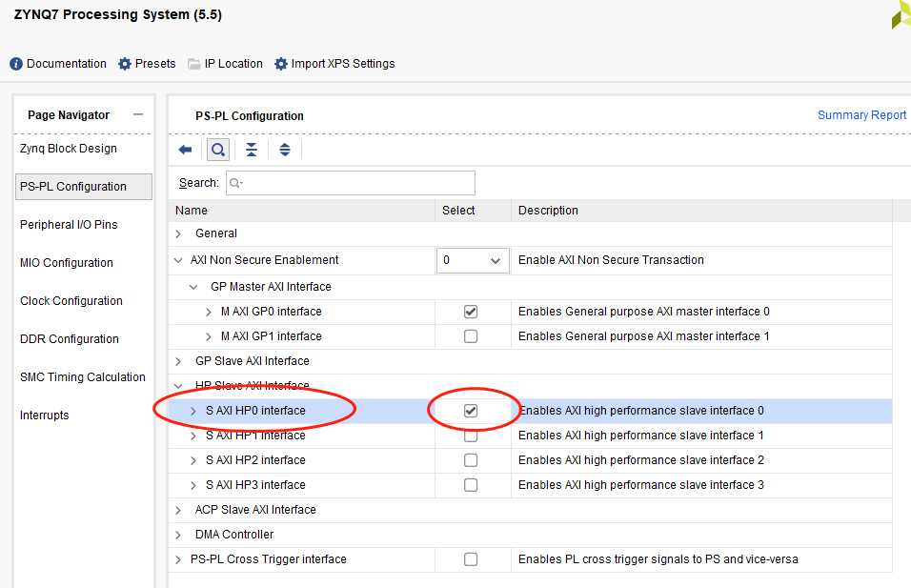Expand M AXI GP0 interface row
Screen dimensions: 911x588
[208, 312]
